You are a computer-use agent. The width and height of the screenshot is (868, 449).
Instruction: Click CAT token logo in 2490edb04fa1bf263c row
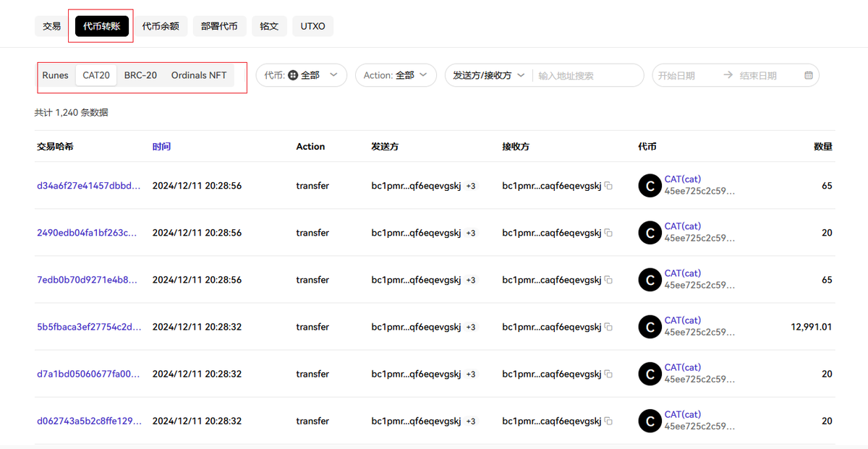point(650,233)
